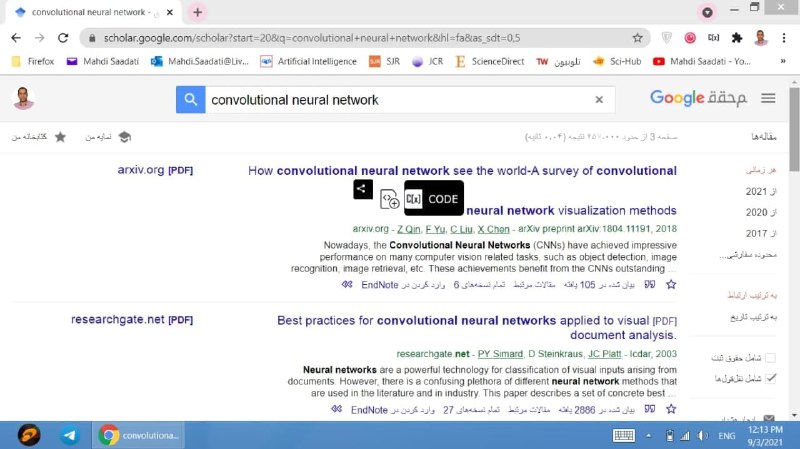Screen dimensions: 800x449
Task: Toggle the include citations checkbox
Action: pyautogui.click(x=770, y=379)
